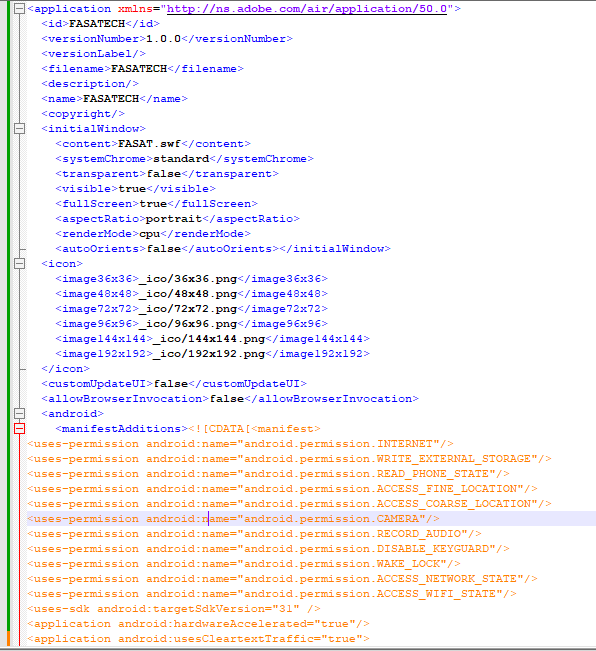Collapse the application root element fold

[19, 9]
